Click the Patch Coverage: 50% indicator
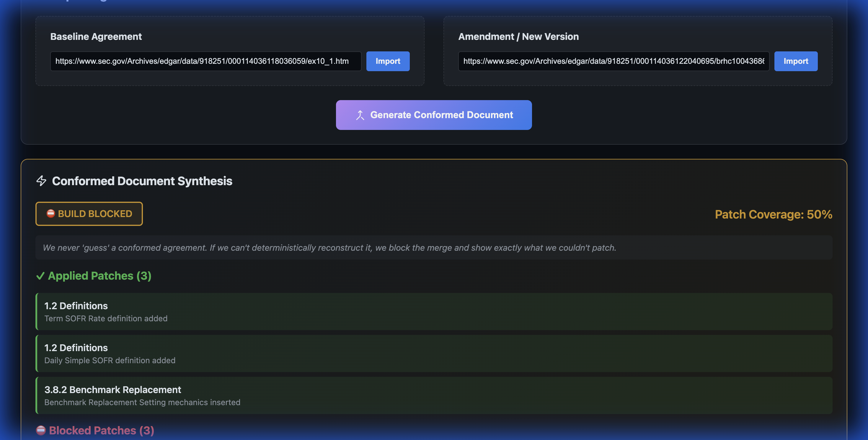 click(x=773, y=214)
